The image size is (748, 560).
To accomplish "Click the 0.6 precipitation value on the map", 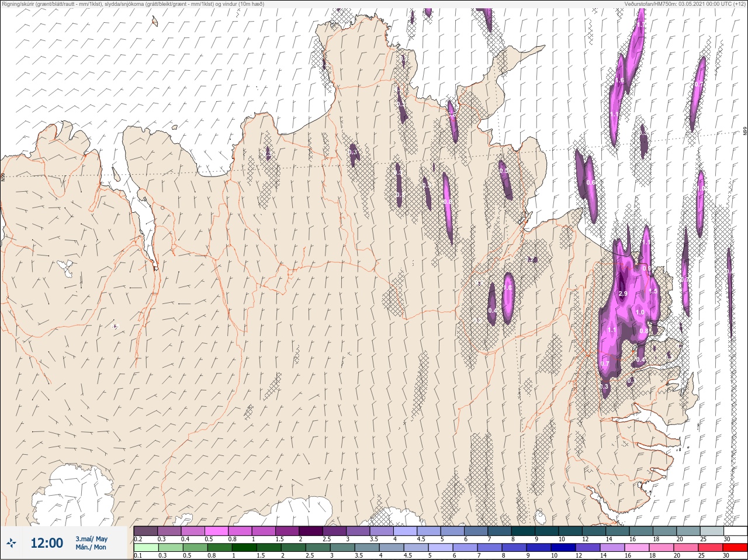I will (x=590, y=182).
